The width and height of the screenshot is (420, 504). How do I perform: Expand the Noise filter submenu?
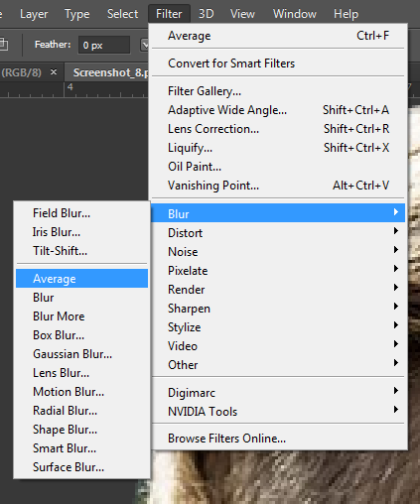pyautogui.click(x=278, y=252)
